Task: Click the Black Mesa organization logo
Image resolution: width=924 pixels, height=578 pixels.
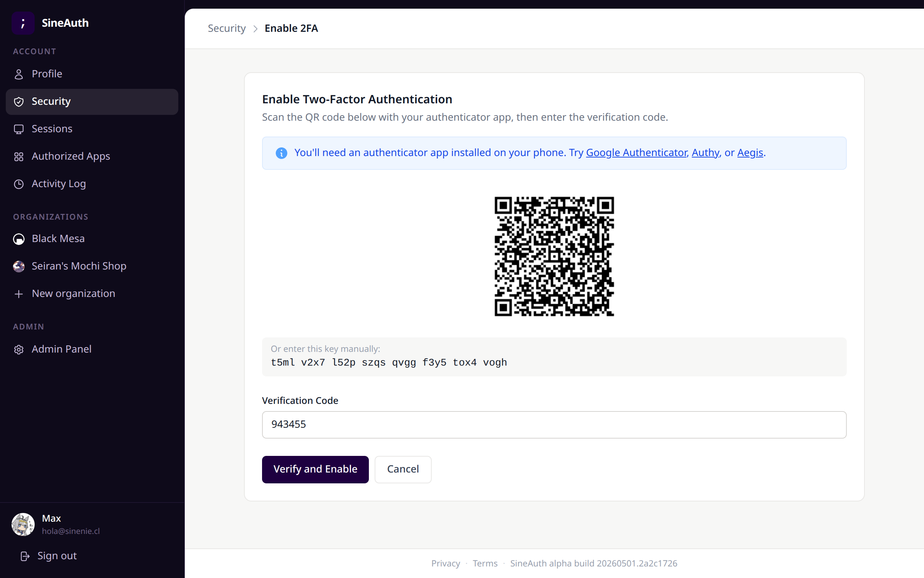Action: (19, 239)
